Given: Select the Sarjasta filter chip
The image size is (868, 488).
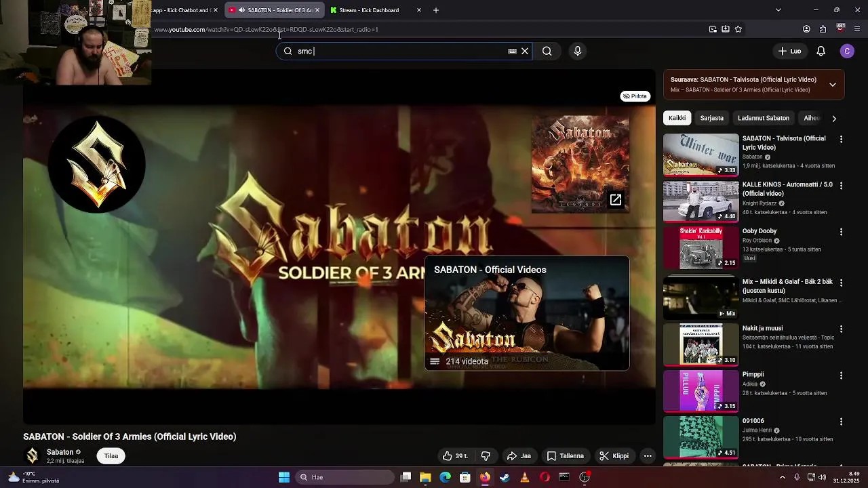Looking at the screenshot, I should pos(711,118).
